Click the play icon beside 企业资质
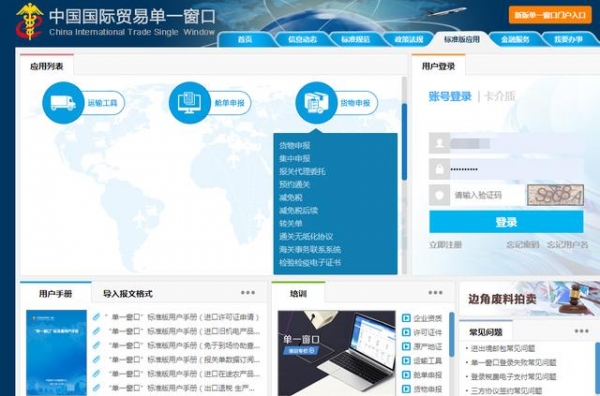The height and width of the screenshot is (396, 600). coord(406,318)
